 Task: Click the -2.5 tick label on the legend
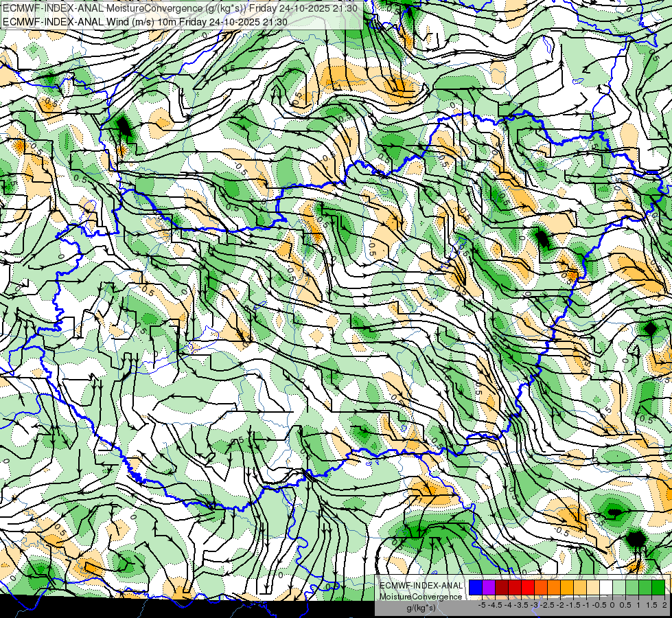click(x=547, y=605)
